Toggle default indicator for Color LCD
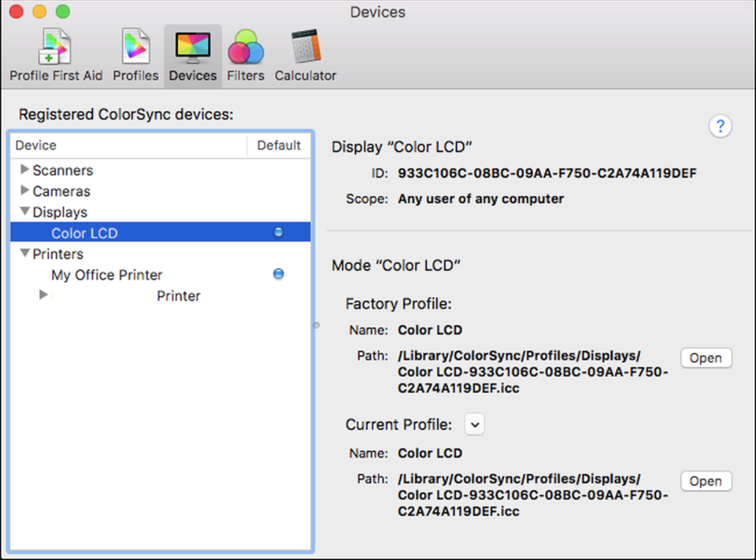Image resolution: width=756 pixels, height=560 pixels. click(279, 232)
